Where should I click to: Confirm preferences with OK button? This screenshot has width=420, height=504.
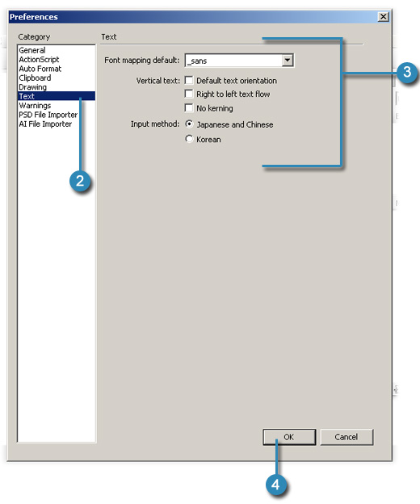tap(289, 437)
